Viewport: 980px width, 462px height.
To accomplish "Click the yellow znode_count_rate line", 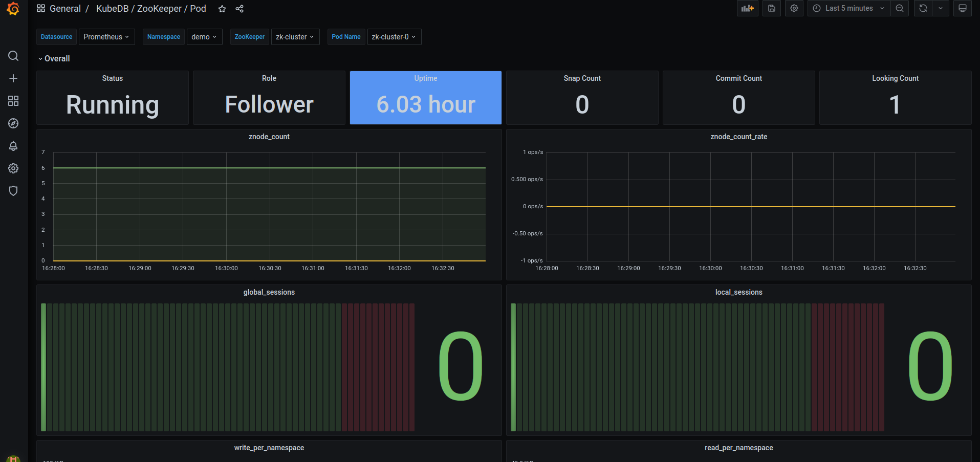I will [751, 207].
